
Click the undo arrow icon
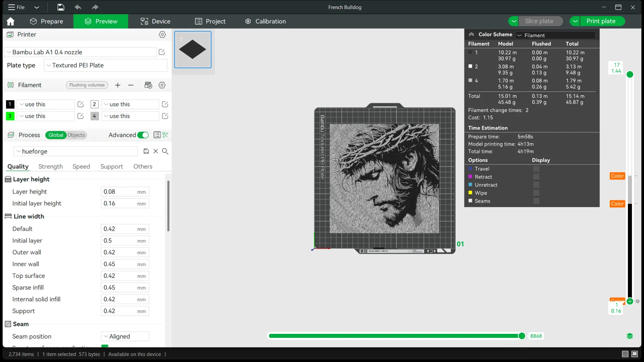coord(78,7)
